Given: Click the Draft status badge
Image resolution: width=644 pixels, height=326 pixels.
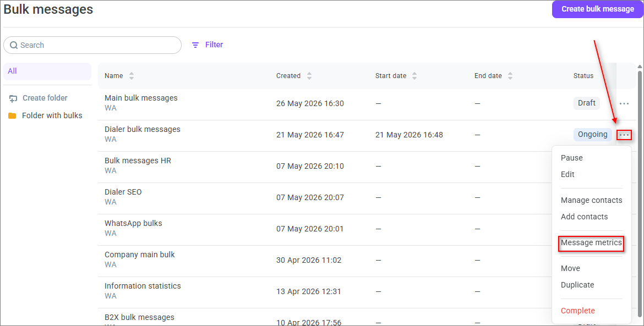Looking at the screenshot, I should (587, 103).
